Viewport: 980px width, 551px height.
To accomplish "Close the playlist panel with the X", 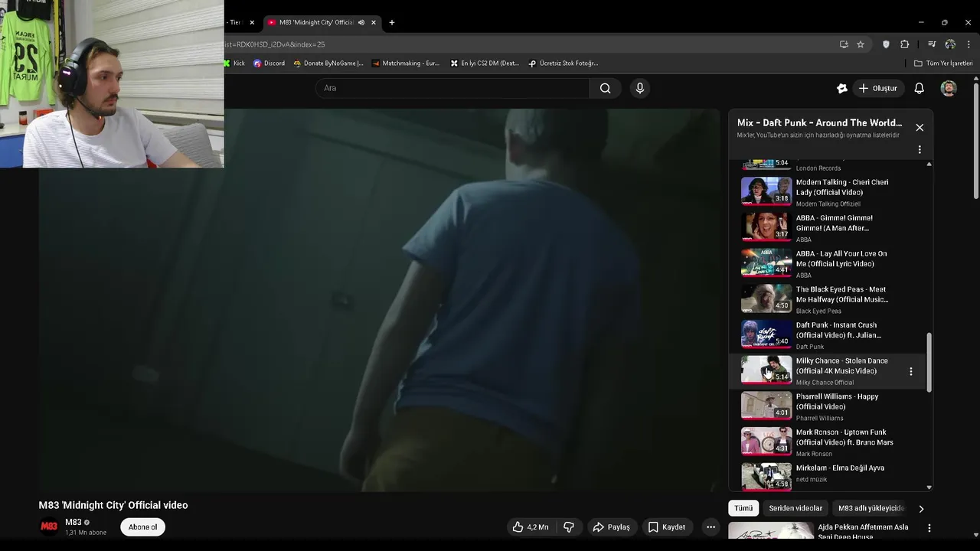I will (920, 127).
